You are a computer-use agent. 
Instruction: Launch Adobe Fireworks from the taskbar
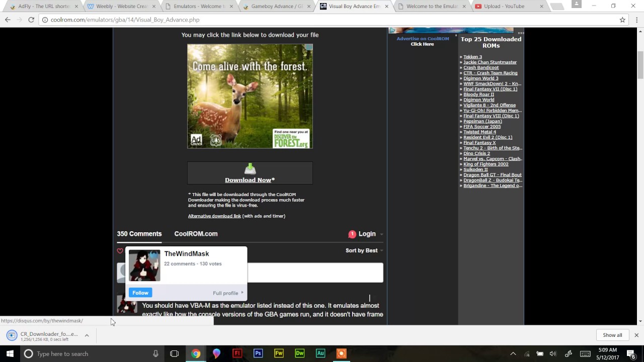tap(279, 353)
